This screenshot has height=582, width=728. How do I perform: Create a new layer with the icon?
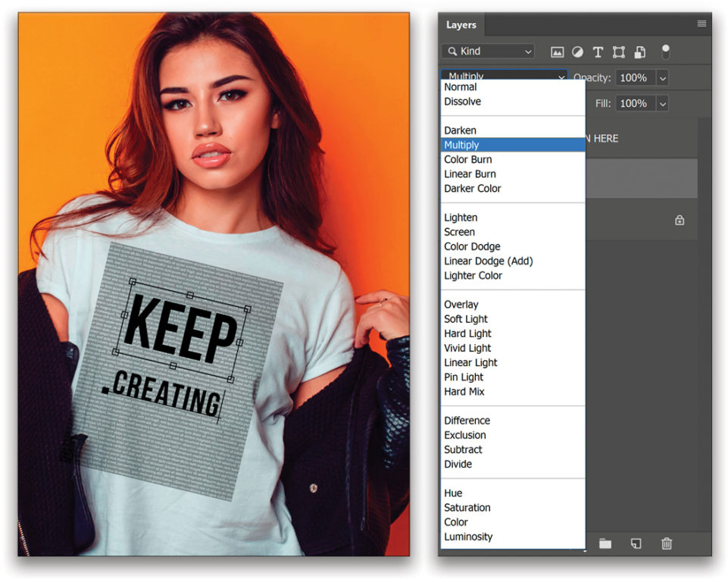[636, 543]
